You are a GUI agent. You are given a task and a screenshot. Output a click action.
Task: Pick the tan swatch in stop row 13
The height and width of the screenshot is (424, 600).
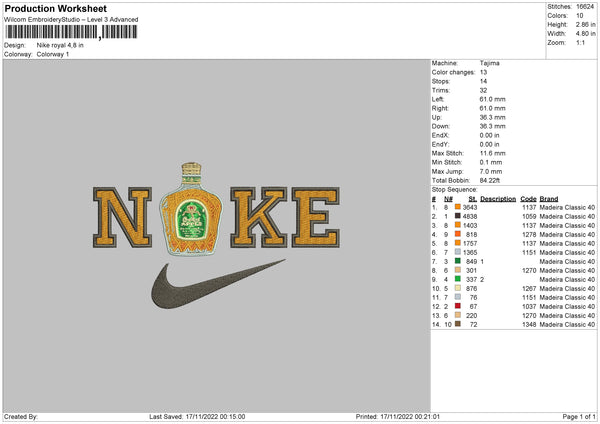click(458, 315)
